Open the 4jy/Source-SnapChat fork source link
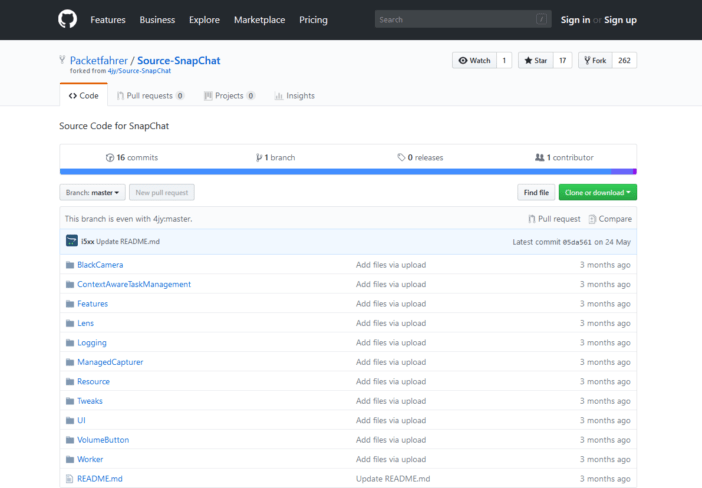The image size is (702, 488). (139, 71)
